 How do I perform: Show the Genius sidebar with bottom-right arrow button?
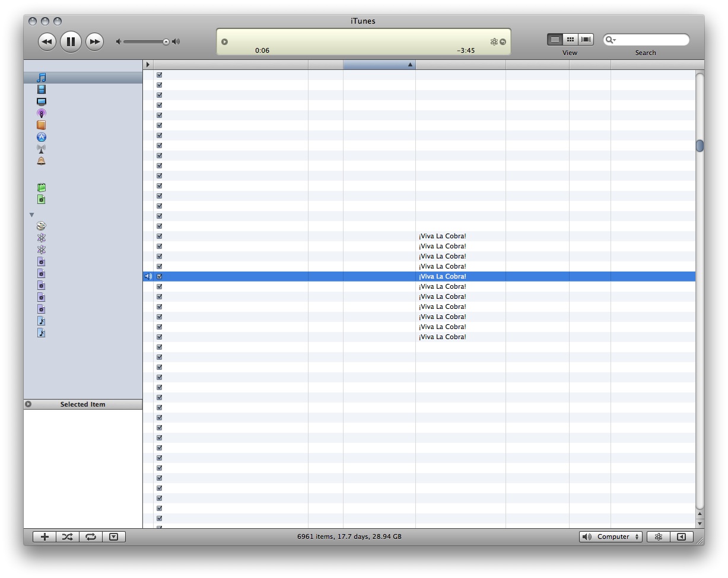click(x=681, y=537)
